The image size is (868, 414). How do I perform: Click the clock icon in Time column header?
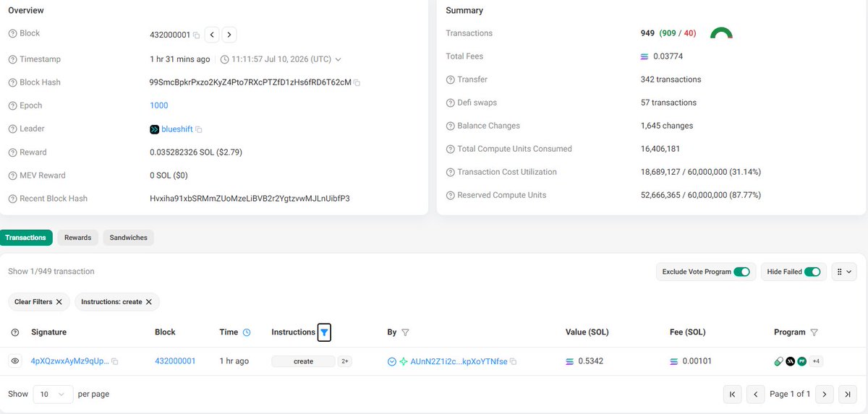click(247, 332)
